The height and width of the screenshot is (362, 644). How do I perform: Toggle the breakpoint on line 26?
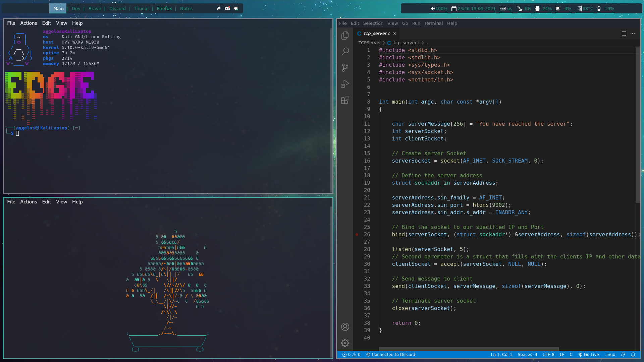(356, 235)
